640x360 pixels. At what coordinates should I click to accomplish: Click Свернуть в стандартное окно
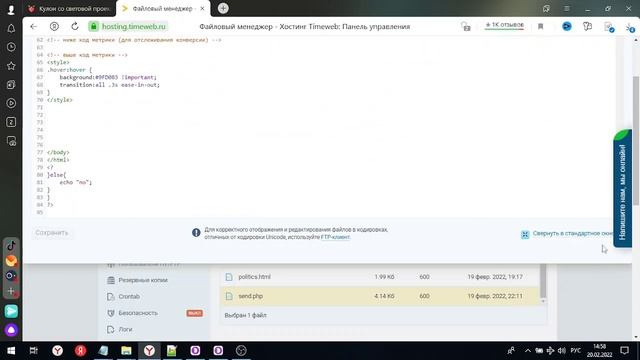pyautogui.click(x=568, y=234)
